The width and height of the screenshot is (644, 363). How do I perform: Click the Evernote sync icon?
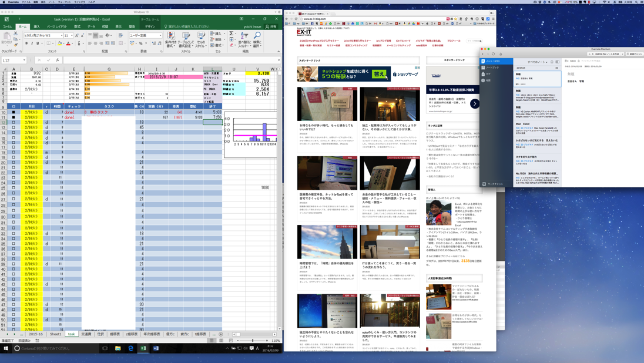[493, 54]
